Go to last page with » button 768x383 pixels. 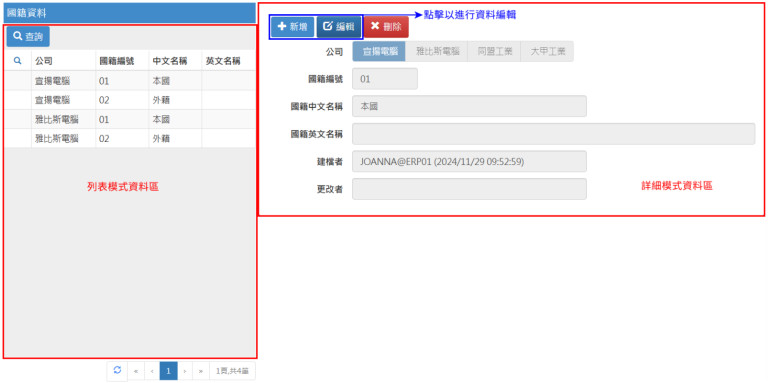201,371
